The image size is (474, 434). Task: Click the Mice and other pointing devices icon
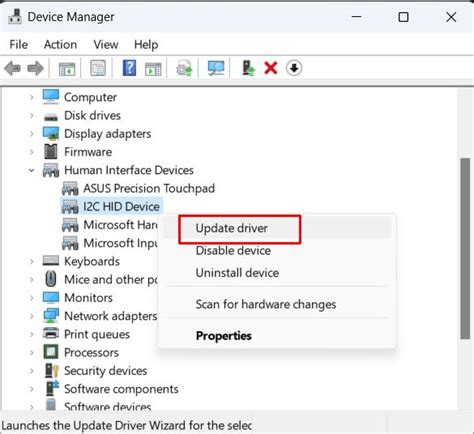51,279
